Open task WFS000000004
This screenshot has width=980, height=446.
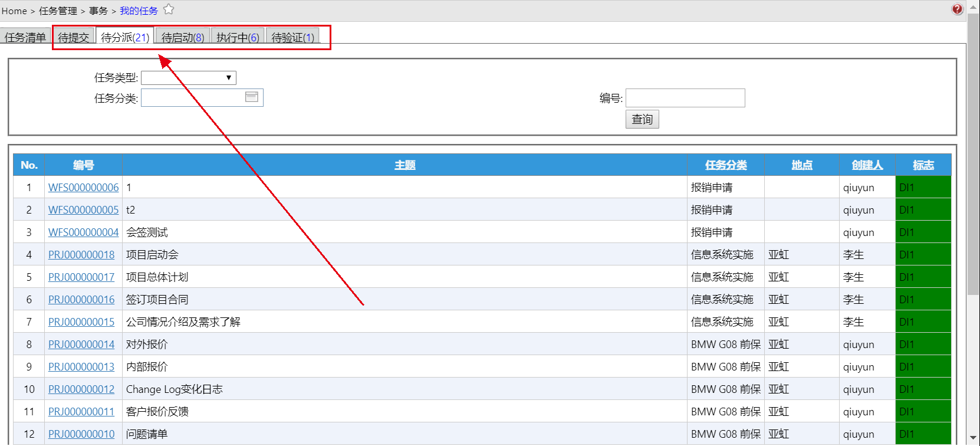point(84,232)
